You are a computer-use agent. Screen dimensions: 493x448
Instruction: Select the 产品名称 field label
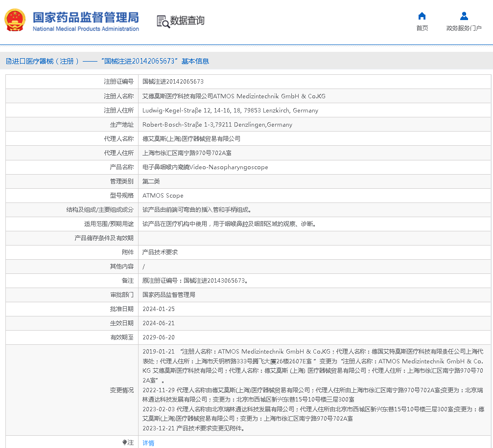(122, 167)
